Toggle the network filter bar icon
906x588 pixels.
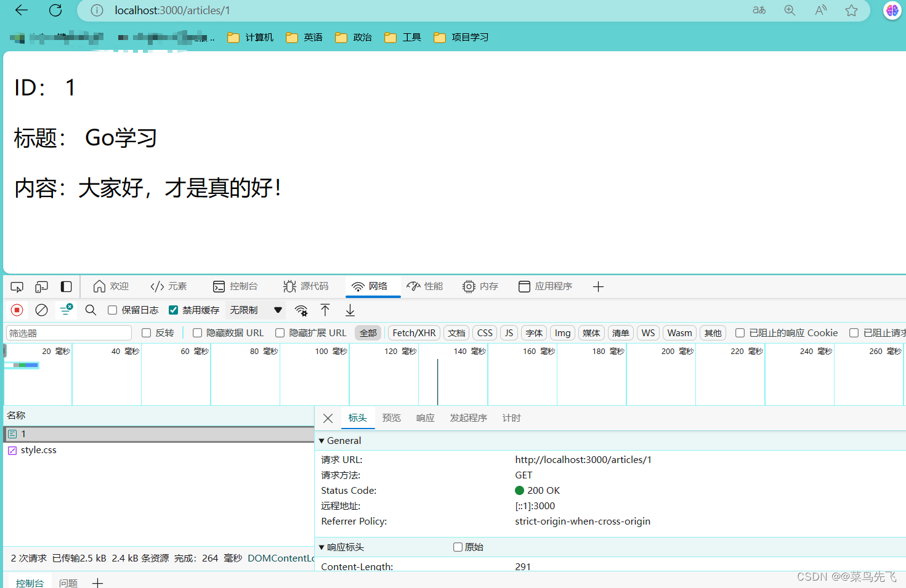tap(66, 310)
